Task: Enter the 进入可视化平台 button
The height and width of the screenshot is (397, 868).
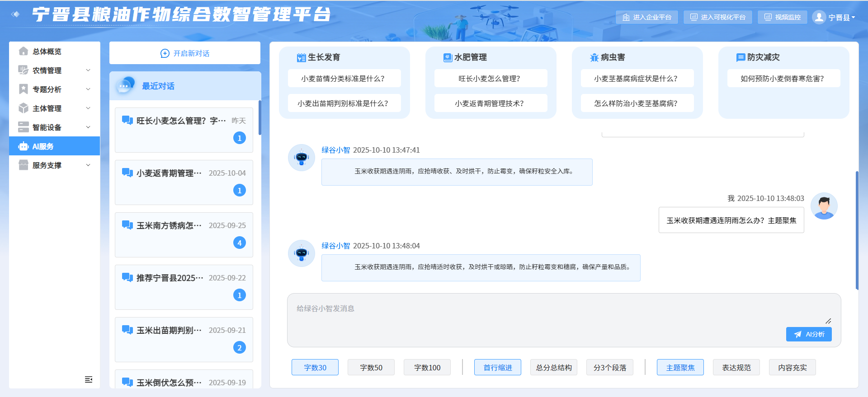Action: (x=717, y=17)
